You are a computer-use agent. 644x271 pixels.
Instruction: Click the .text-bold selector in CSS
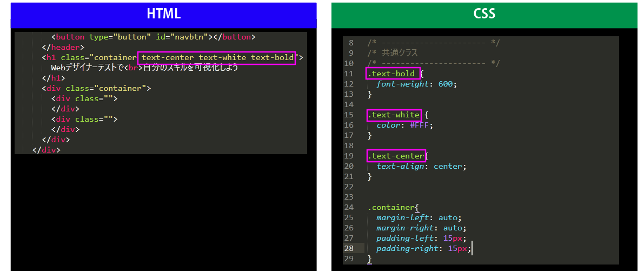393,74
